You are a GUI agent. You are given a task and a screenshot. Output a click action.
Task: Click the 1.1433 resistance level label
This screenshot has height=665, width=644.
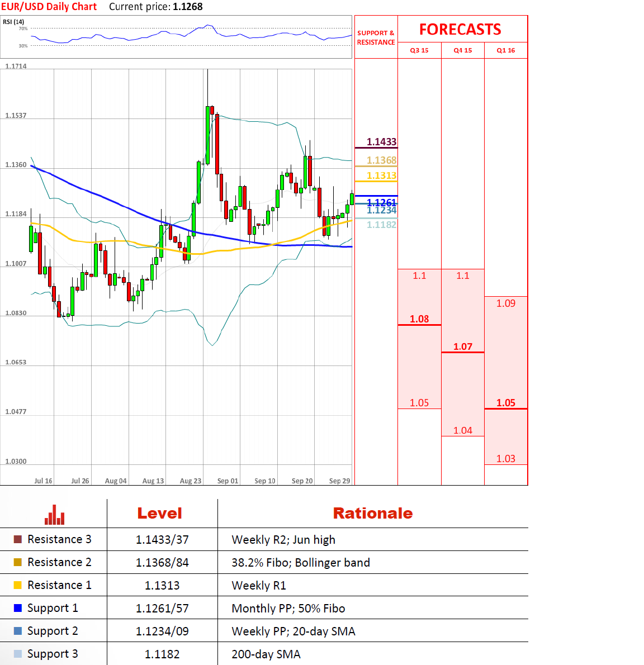point(381,142)
